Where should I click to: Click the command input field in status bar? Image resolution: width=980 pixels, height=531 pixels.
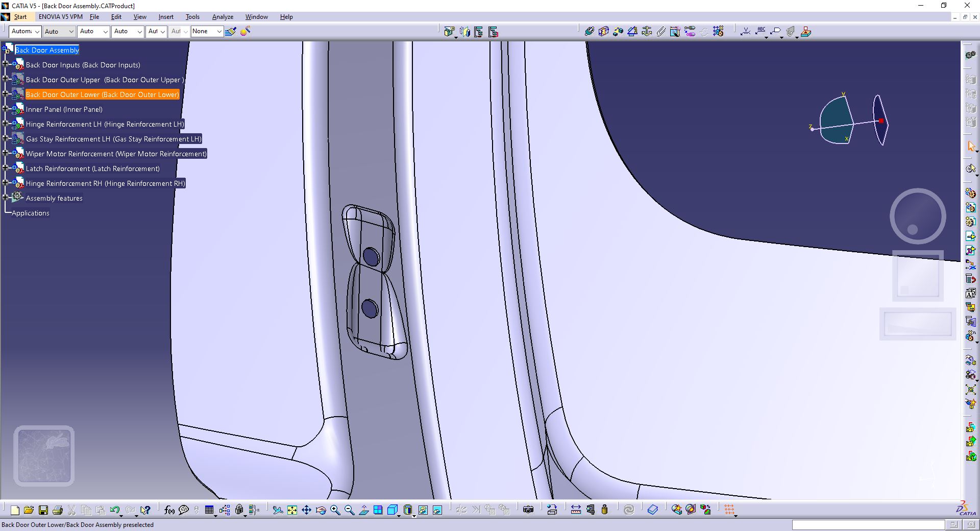tap(868, 525)
